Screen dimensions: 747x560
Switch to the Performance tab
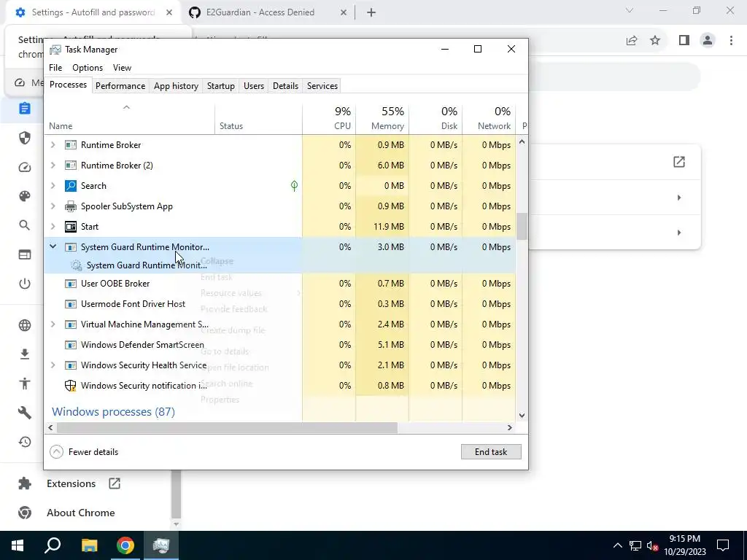tap(120, 86)
